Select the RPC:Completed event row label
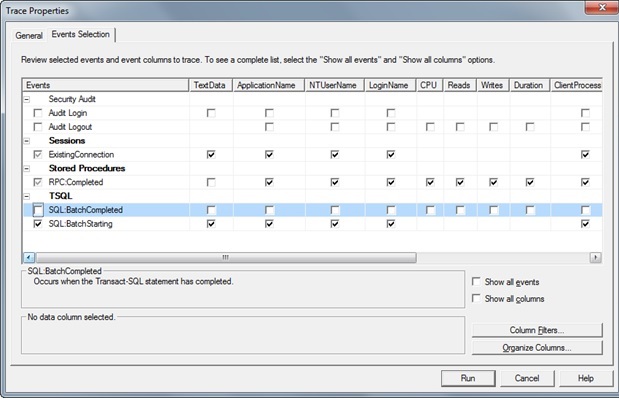The width and height of the screenshot is (619, 399). coord(76,182)
